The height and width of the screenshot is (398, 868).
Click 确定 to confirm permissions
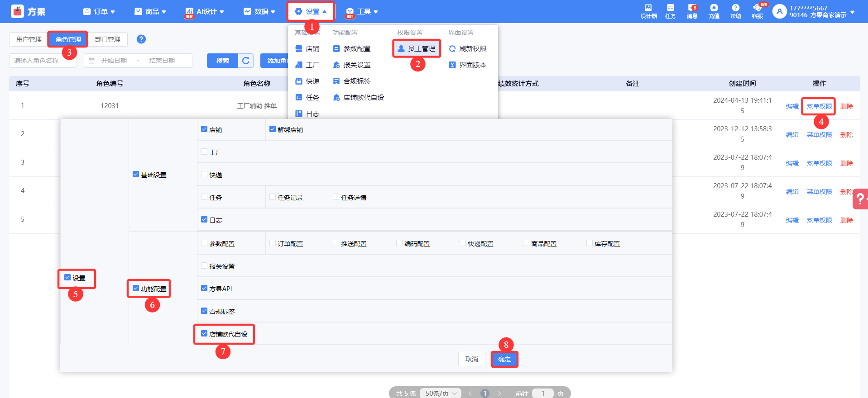(504, 359)
